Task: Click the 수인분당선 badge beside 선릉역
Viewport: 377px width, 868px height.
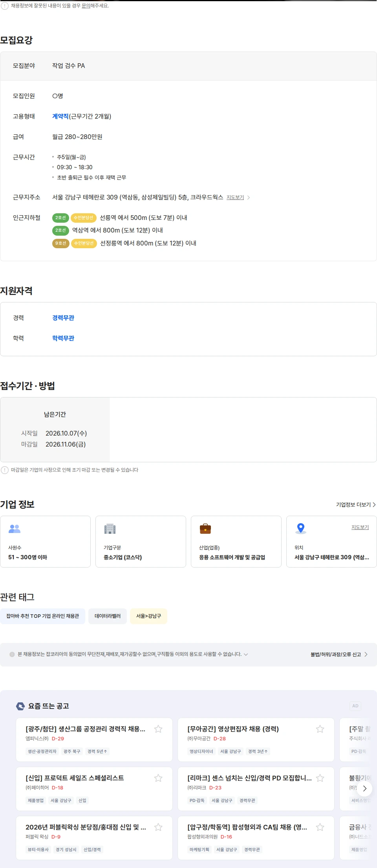Action: [x=84, y=218]
